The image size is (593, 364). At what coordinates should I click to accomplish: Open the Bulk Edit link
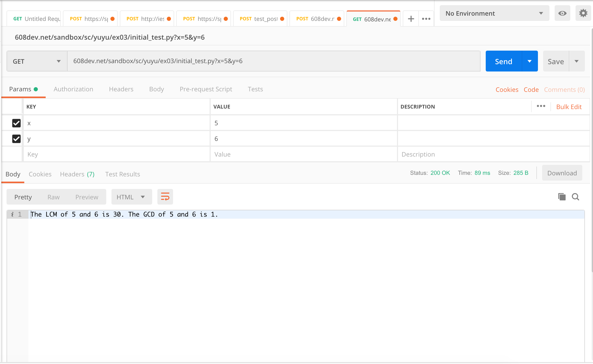tap(569, 107)
